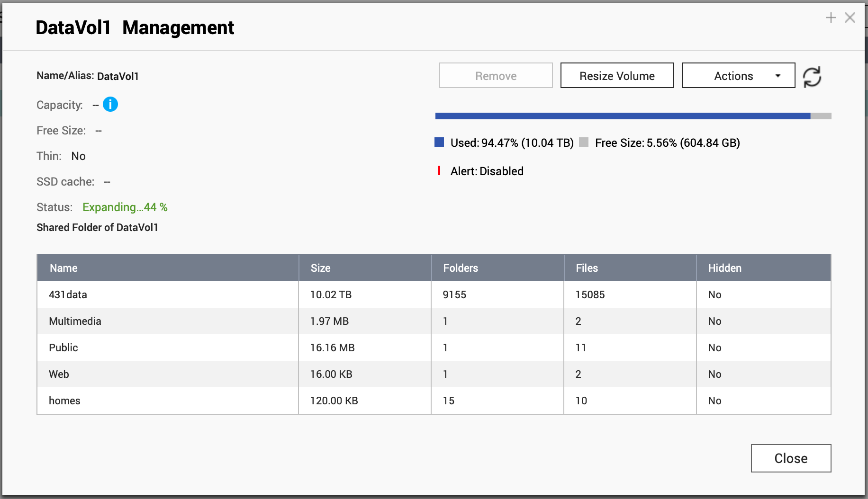Select the Web shared folder row
Image resolution: width=868 pixels, height=499 pixels.
coord(434,374)
